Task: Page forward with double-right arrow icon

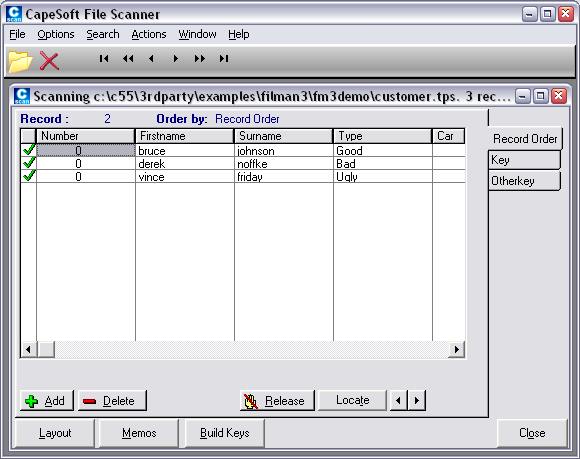Action: pos(200,58)
